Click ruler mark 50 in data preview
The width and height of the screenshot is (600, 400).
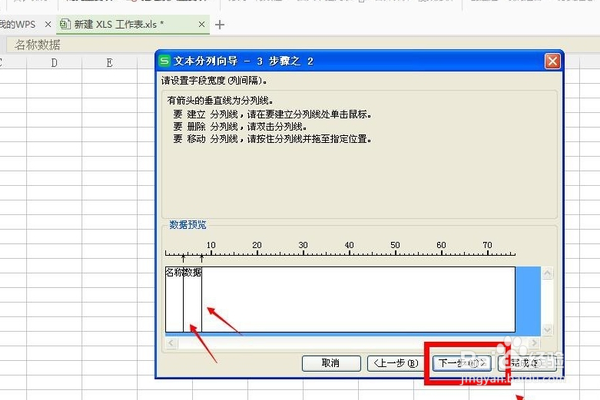(395, 245)
